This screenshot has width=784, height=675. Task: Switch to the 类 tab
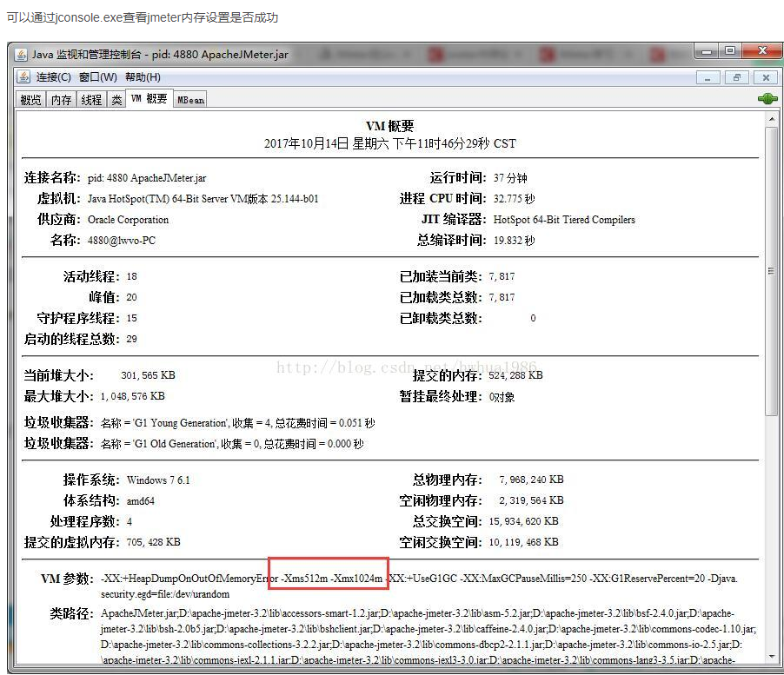[116, 99]
